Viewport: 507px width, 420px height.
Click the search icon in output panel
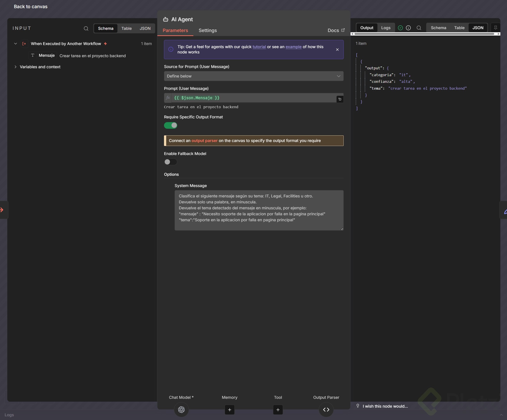(x=419, y=28)
